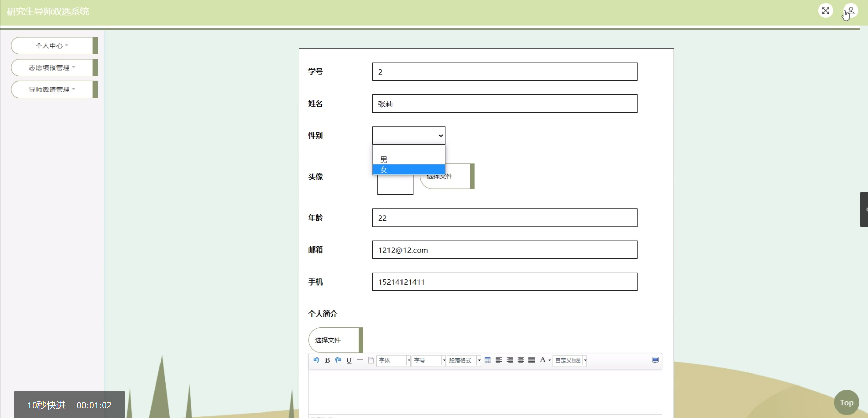The width and height of the screenshot is (868, 418).
Task: Click into the 邮箱 input field
Action: point(505,250)
